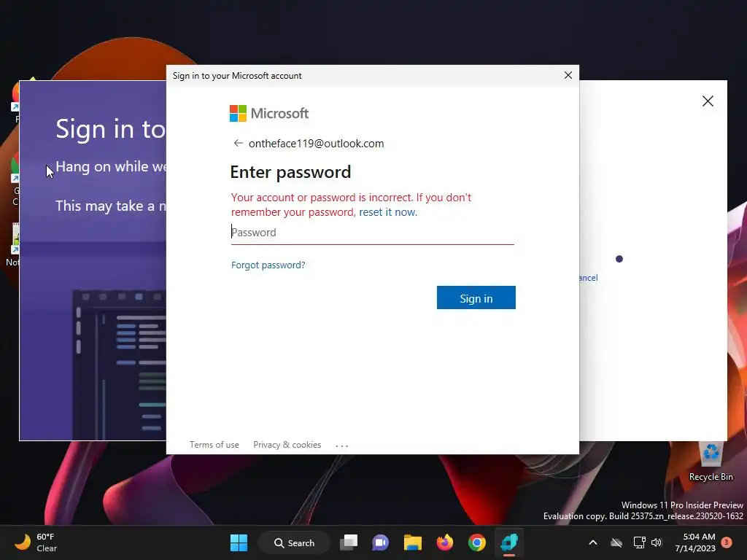Switch to the Visual Studio installer taskbar icon
Viewport: 747px width, 560px height.
point(508,542)
